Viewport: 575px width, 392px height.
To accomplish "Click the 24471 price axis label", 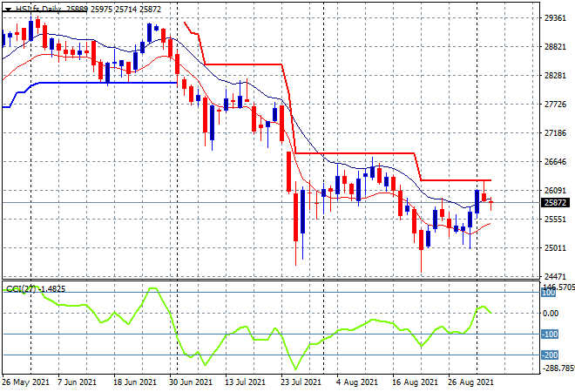I will [555, 276].
